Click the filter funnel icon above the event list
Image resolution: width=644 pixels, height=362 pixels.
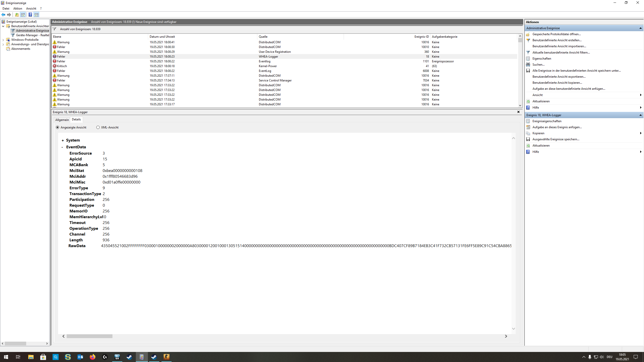(54, 29)
